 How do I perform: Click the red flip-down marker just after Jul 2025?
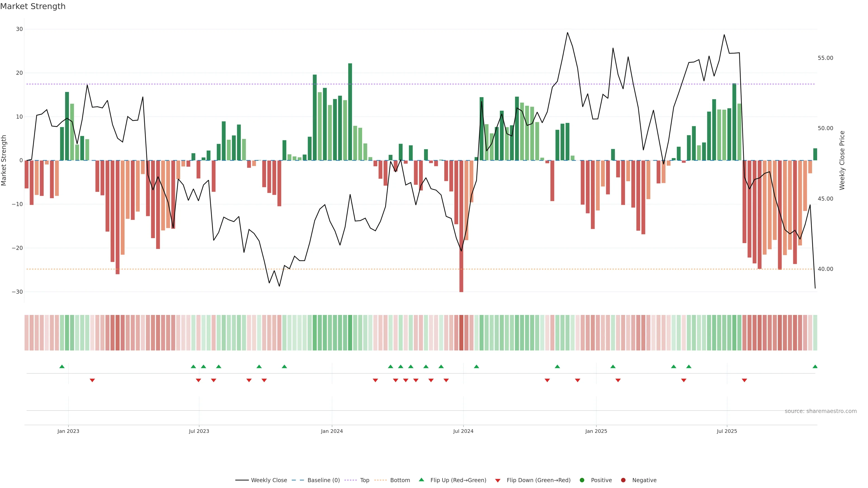coord(744,380)
